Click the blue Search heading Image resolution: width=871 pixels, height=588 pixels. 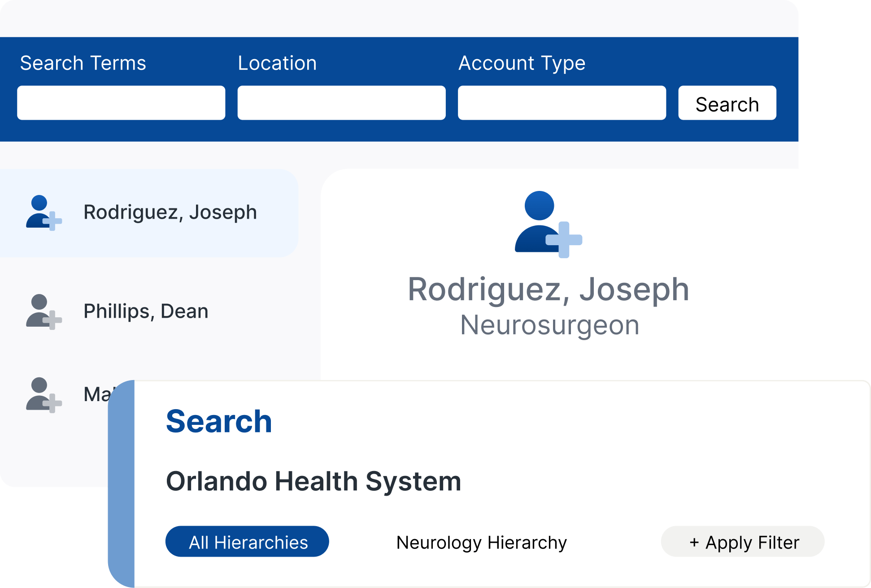pyautogui.click(x=219, y=422)
